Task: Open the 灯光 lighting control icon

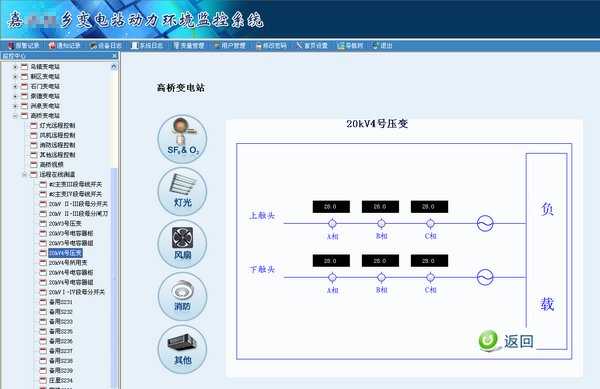Action: click(x=182, y=192)
